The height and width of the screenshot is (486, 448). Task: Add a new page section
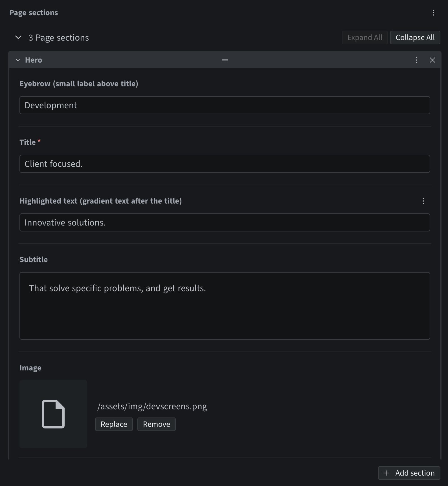(409, 473)
